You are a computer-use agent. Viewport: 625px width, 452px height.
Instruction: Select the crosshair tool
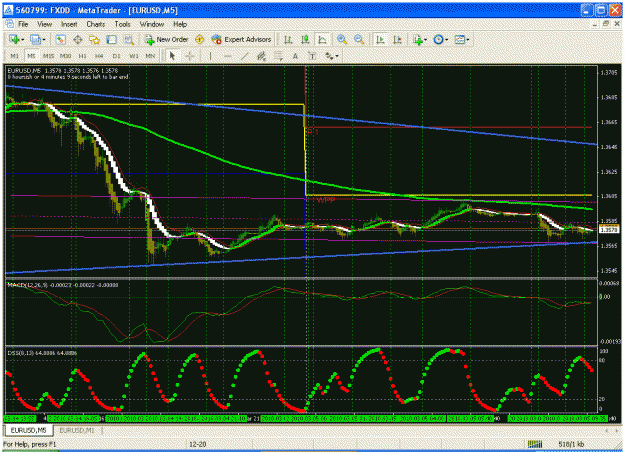(190, 56)
